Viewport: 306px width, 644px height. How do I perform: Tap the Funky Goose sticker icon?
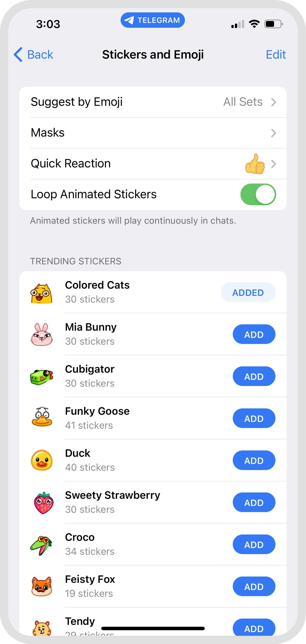tap(42, 418)
